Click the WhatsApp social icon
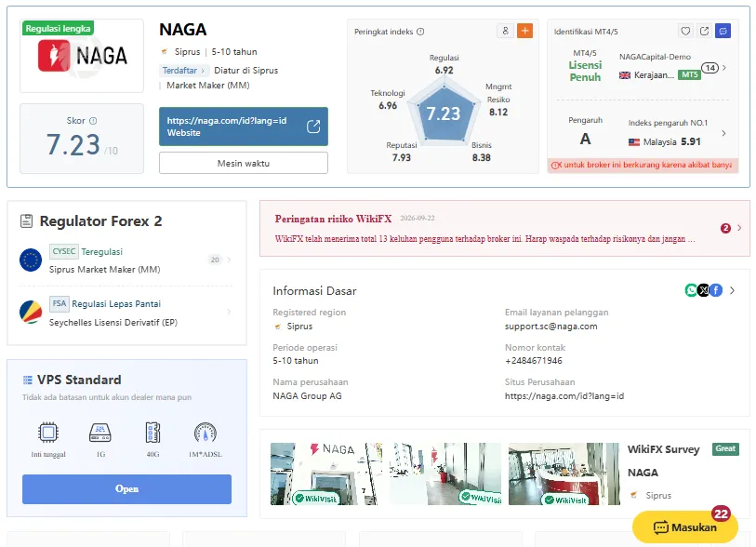Viewport: 756px width, 547px height. 691,290
